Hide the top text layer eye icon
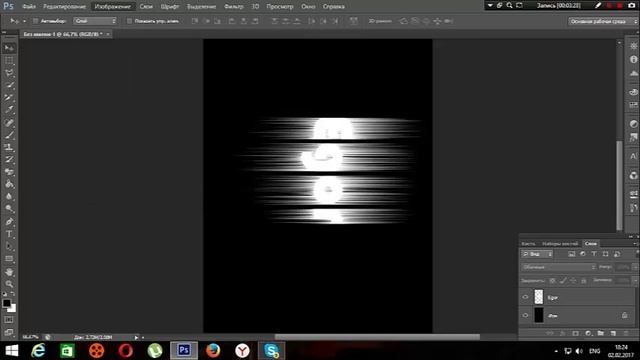The width and height of the screenshot is (640, 360). click(x=525, y=297)
